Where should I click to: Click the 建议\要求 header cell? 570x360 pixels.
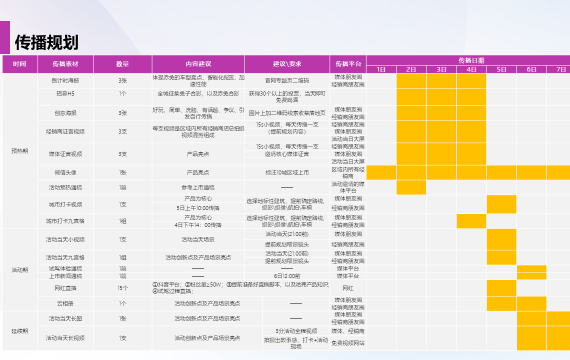pos(287,64)
